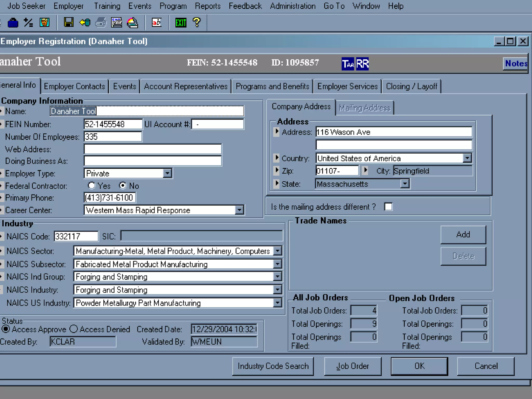Open the Reports menu
This screenshot has height=399, width=532.
point(208,6)
